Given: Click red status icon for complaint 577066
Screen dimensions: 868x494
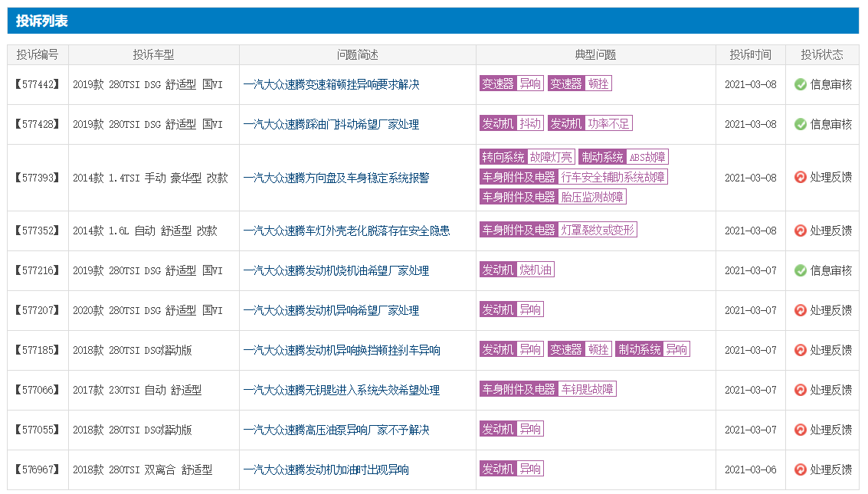Looking at the screenshot, I should pos(801,390).
